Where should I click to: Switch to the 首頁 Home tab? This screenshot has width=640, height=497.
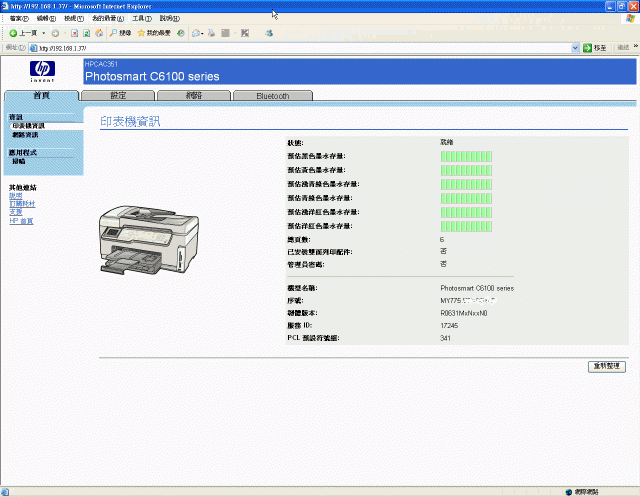click(x=41, y=95)
